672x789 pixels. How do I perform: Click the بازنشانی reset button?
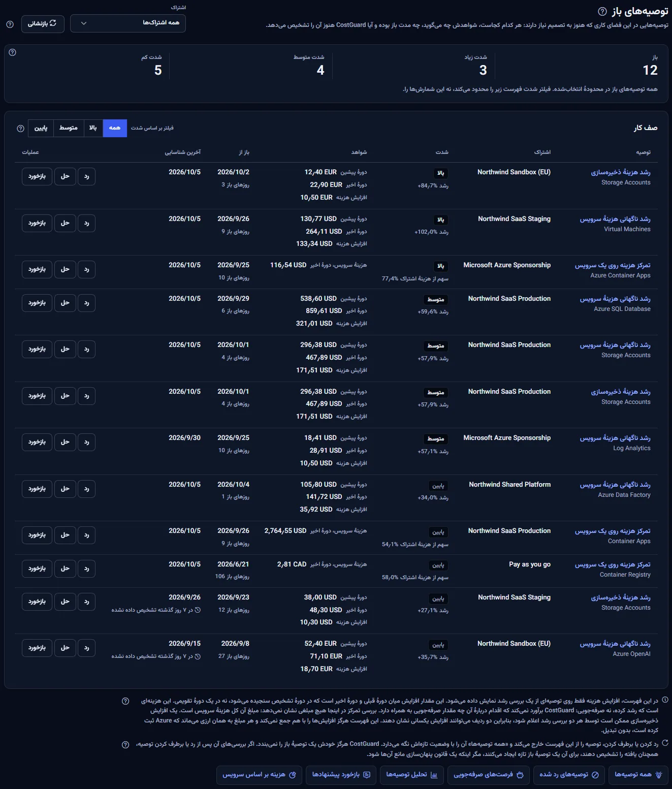43,24
